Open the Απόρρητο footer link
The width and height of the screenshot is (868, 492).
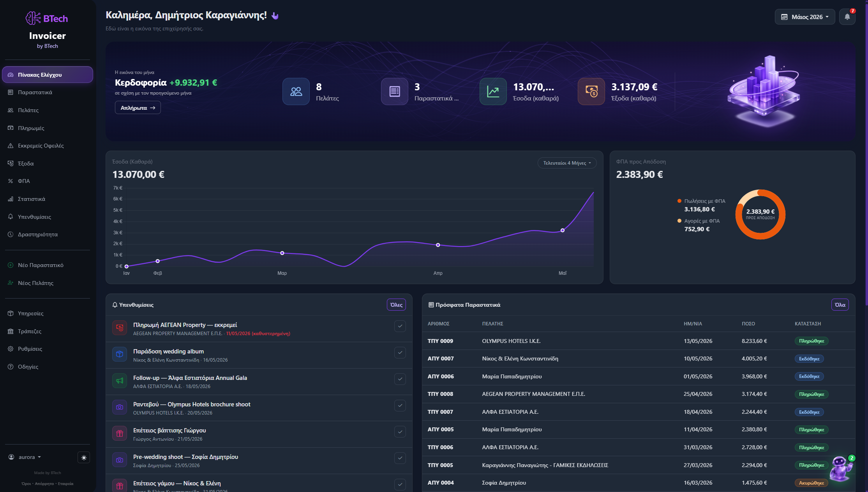[44, 484]
